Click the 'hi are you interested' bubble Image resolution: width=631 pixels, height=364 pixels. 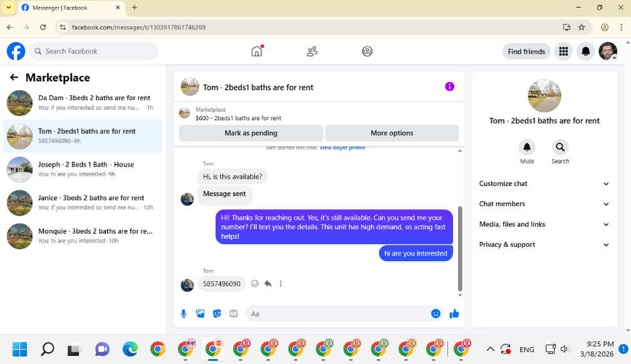tap(415, 253)
